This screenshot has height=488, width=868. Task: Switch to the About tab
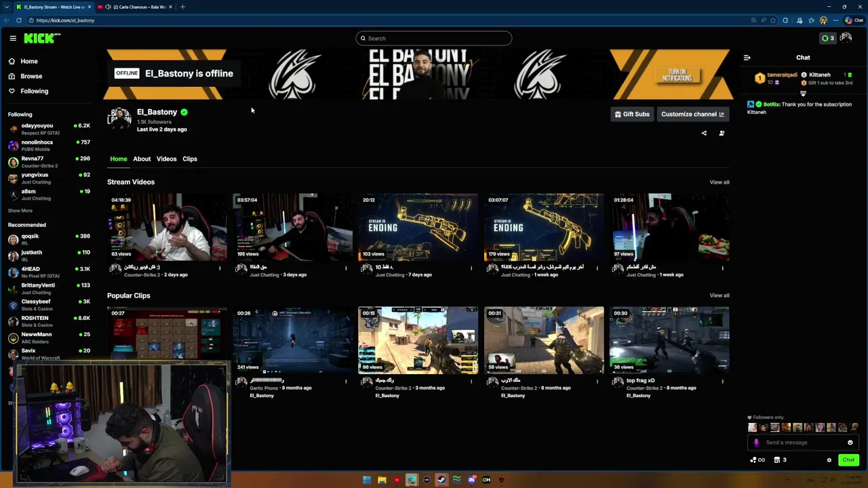coord(142,159)
